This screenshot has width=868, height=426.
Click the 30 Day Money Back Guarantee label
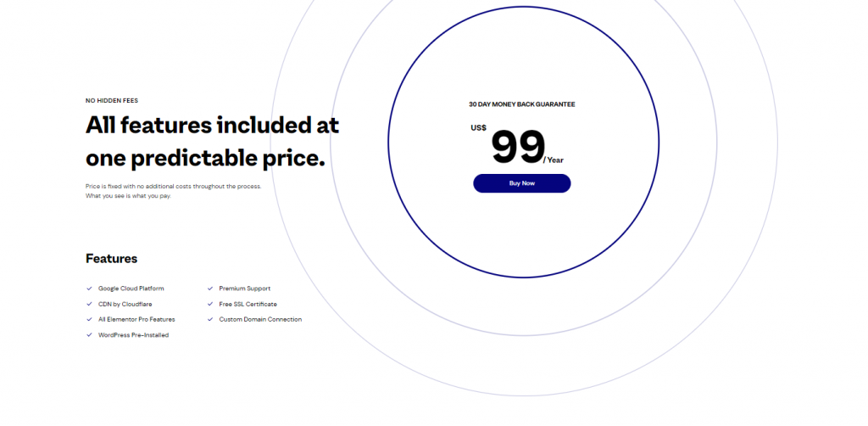pos(521,104)
